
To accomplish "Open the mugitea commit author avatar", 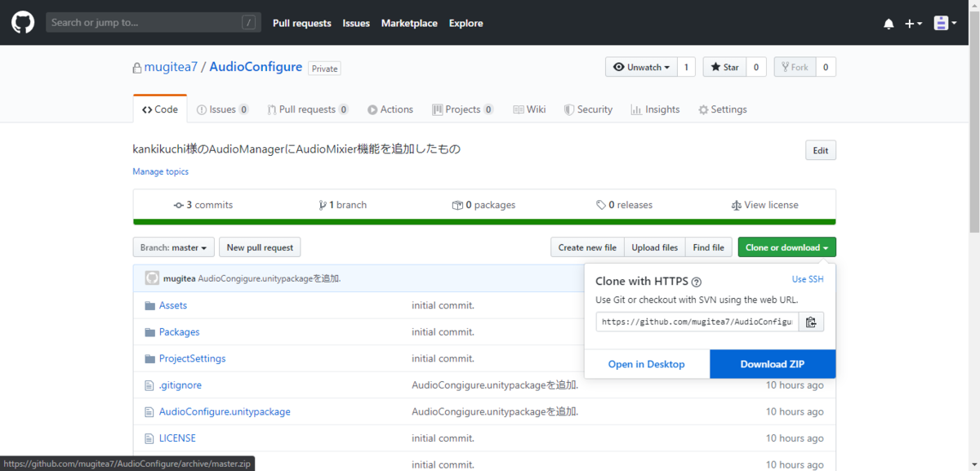I will [x=152, y=278].
